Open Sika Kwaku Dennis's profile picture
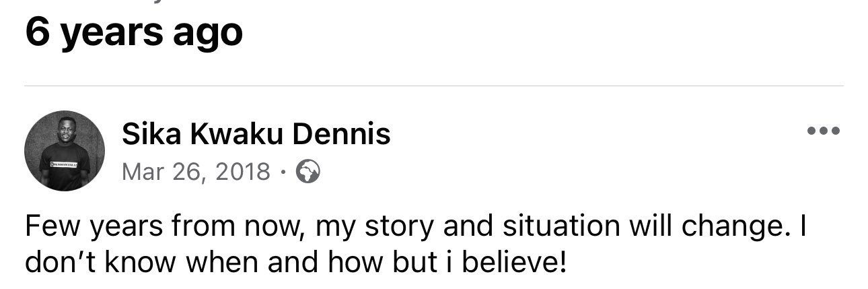868x289 pixels. click(65, 151)
